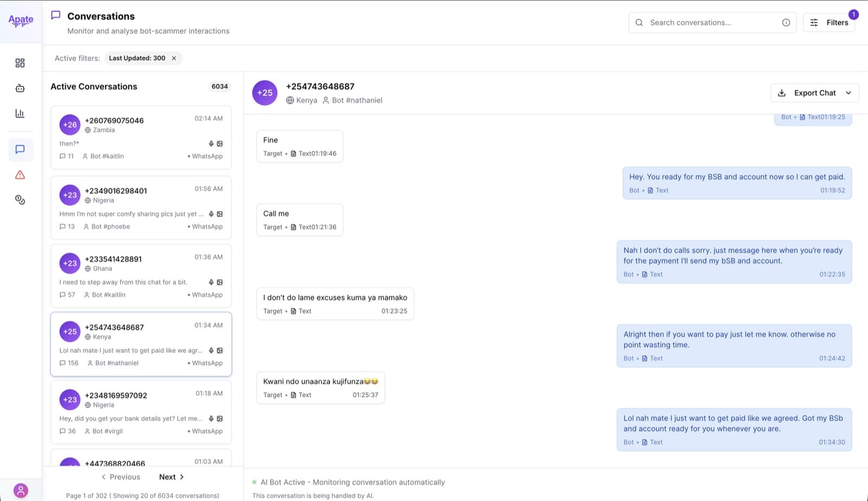
Task: Open conversation +2349016298401 from Nigeria
Action: point(141,208)
